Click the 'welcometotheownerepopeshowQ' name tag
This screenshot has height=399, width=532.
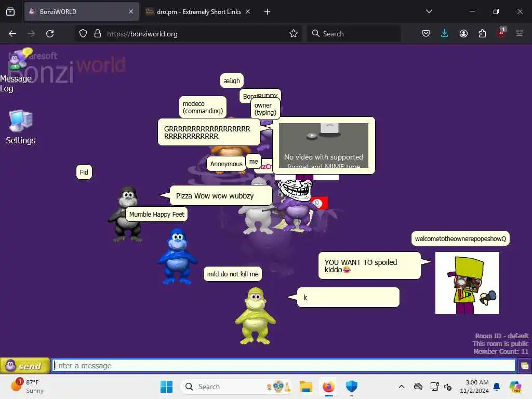(x=460, y=238)
